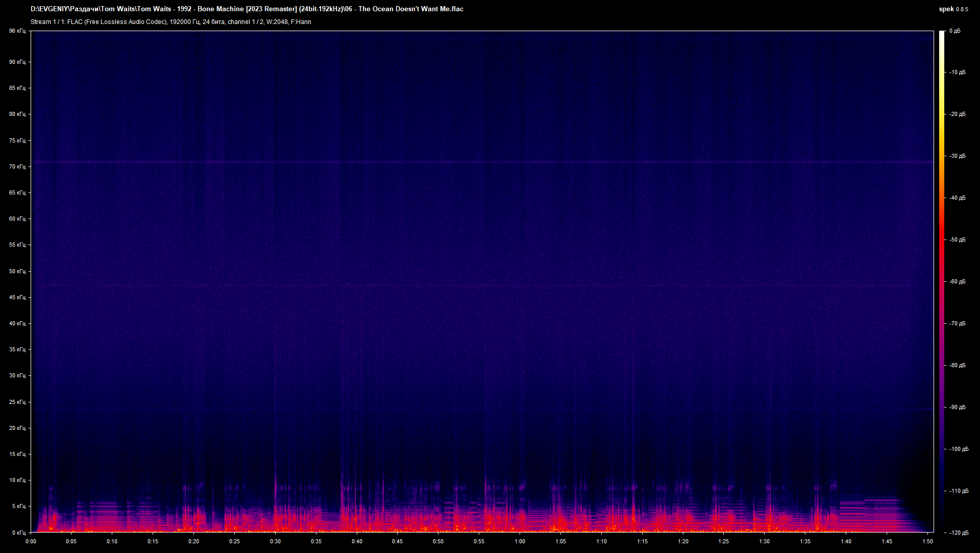The image size is (980, 553).
Task: Click the '45 кГц' frequency label
Action: click(17, 298)
